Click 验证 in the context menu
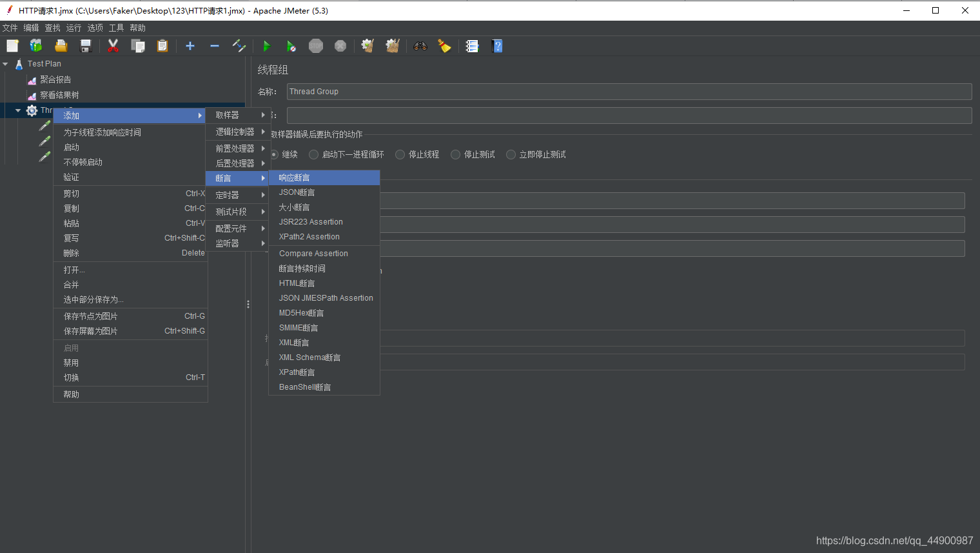Viewport: 980px width, 553px height. click(130, 177)
